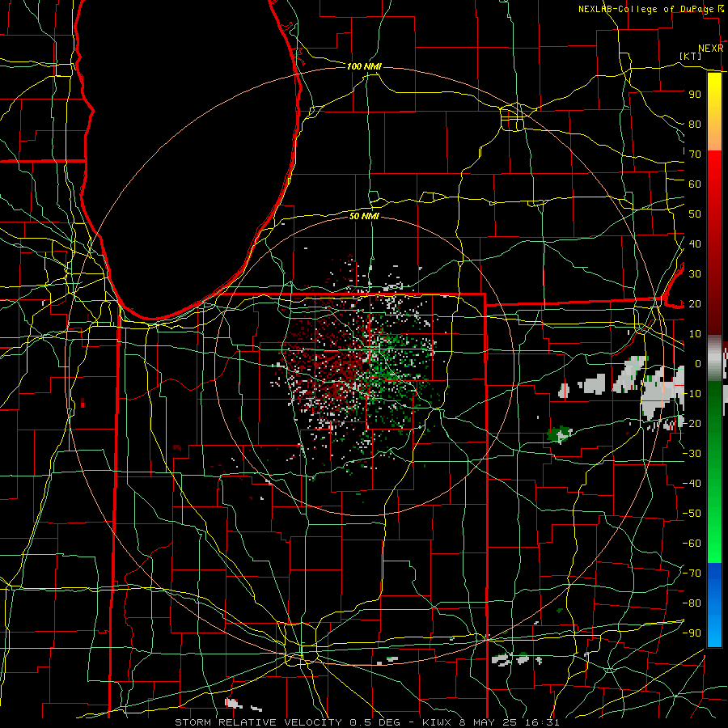Image resolution: width=728 pixels, height=728 pixels.
Task: Click the positive 10 value on the velocity scale
Action: point(695,334)
